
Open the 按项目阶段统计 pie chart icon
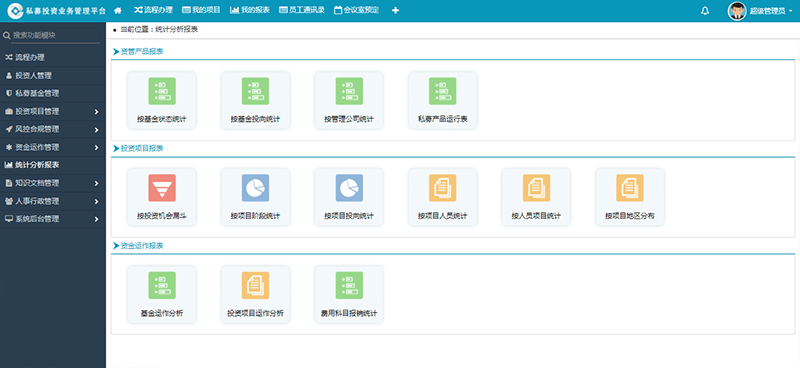[255, 188]
